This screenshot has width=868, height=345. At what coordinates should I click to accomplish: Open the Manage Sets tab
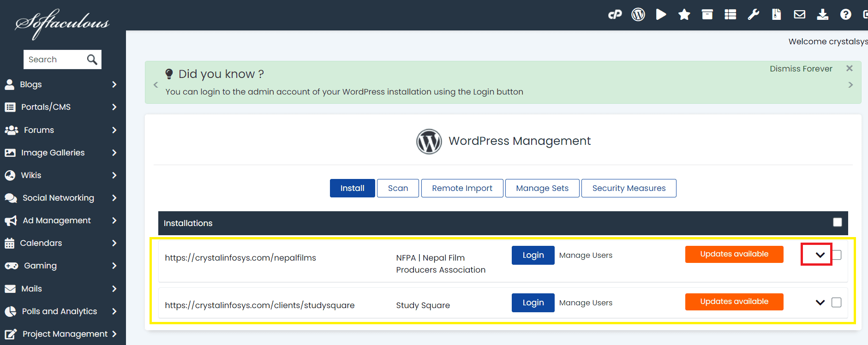542,188
